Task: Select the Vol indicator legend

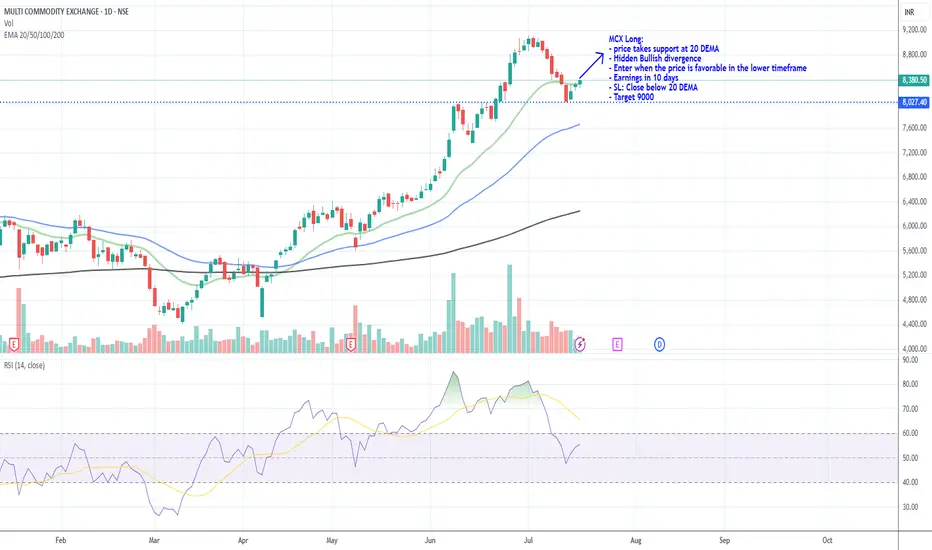Action: click(8, 23)
